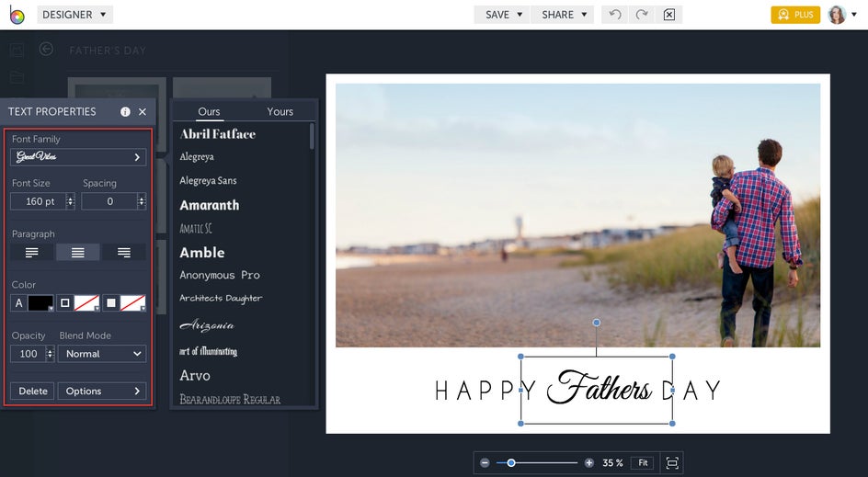
Task: Click the fullscreen view icon
Action: click(672, 462)
